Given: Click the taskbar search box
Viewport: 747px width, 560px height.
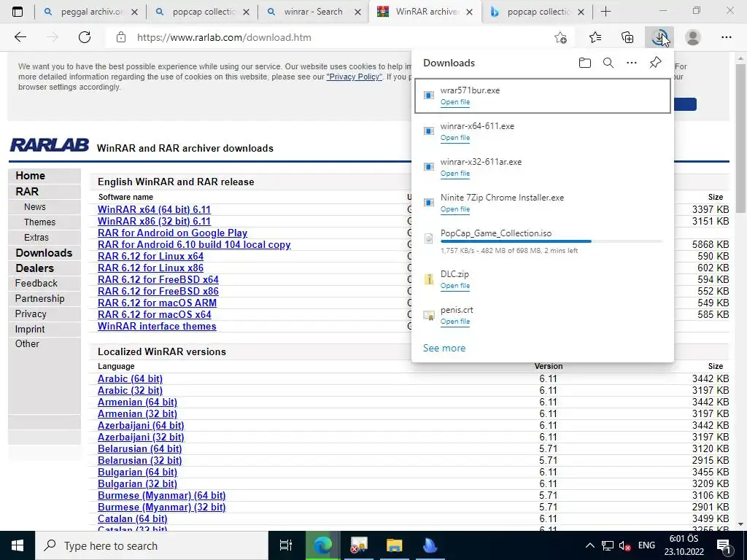Looking at the screenshot, I should pos(152,545).
